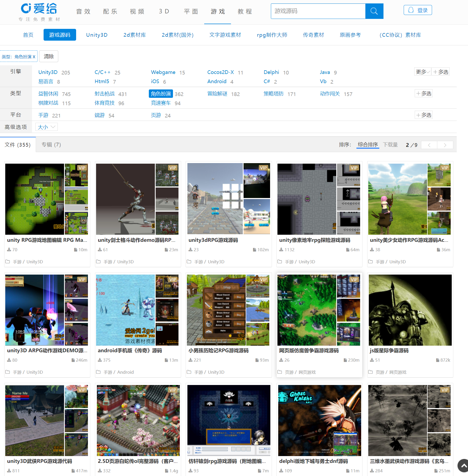Image resolution: width=468 pixels, height=476 pixels.
Task: Open the 平面 top menu
Action: 191,12
